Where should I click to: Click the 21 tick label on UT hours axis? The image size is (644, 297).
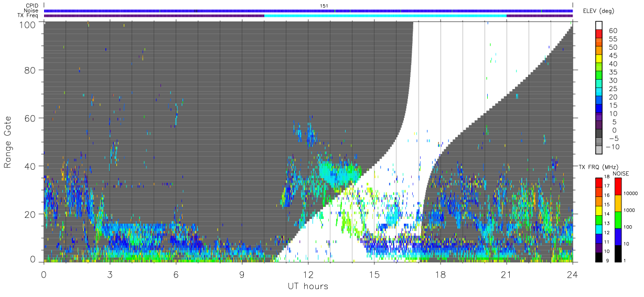507,274
